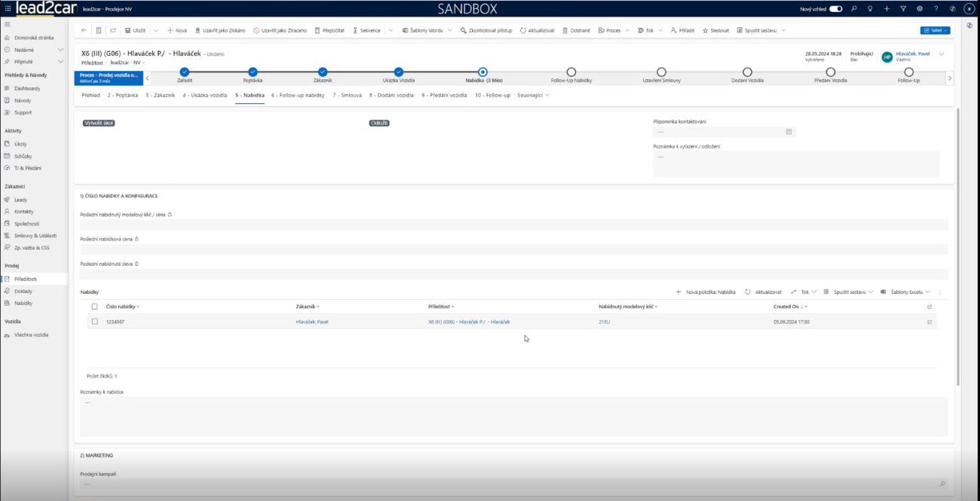The height and width of the screenshot is (501, 980).
Task: Open the Hlaváček, Pavel customer link
Action: (311, 322)
